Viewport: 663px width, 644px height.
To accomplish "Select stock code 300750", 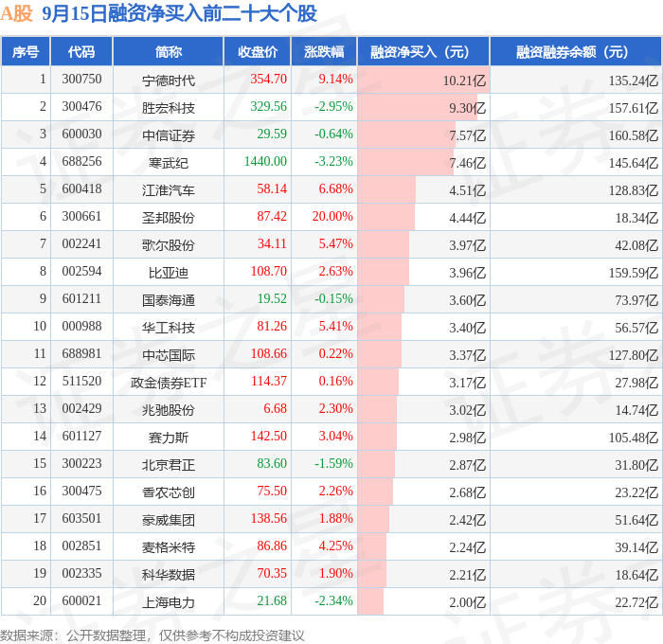I will (81, 79).
